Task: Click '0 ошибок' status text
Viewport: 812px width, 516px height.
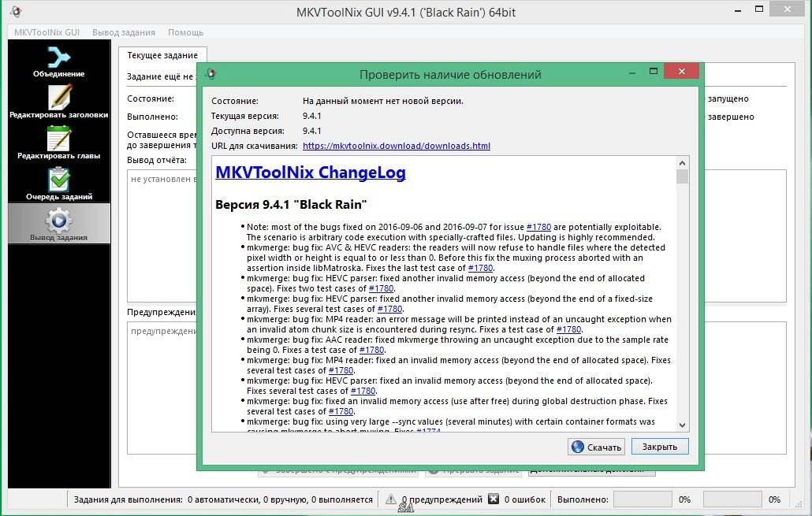Action: click(x=524, y=499)
